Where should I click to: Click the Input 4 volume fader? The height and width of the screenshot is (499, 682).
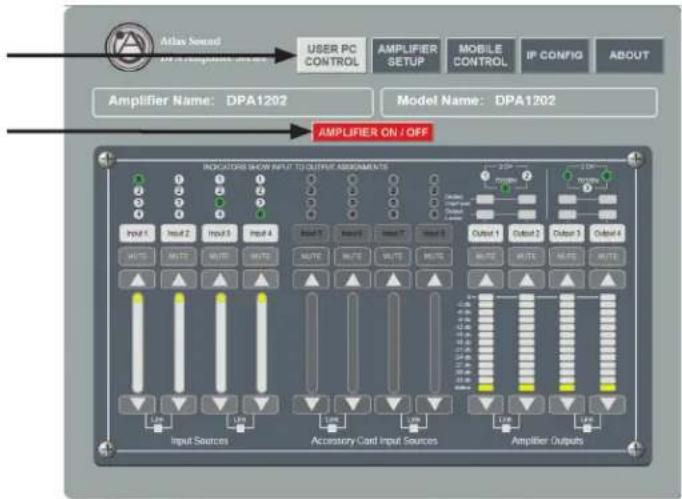click(261, 343)
